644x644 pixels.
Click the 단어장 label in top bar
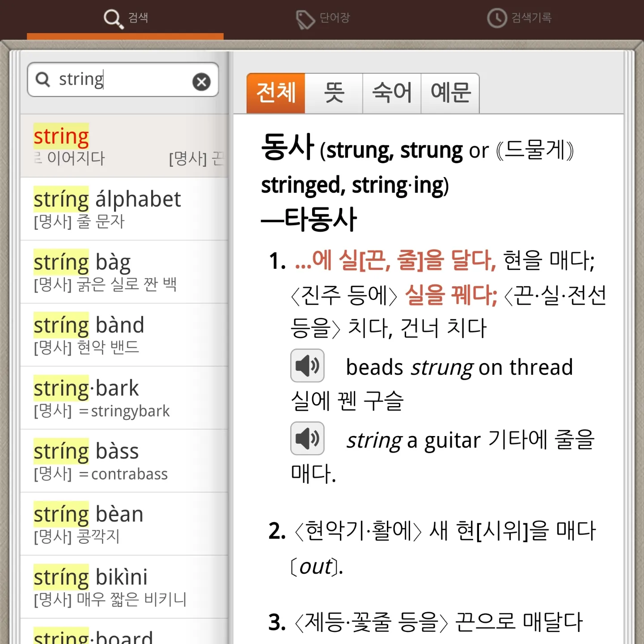[x=335, y=18]
